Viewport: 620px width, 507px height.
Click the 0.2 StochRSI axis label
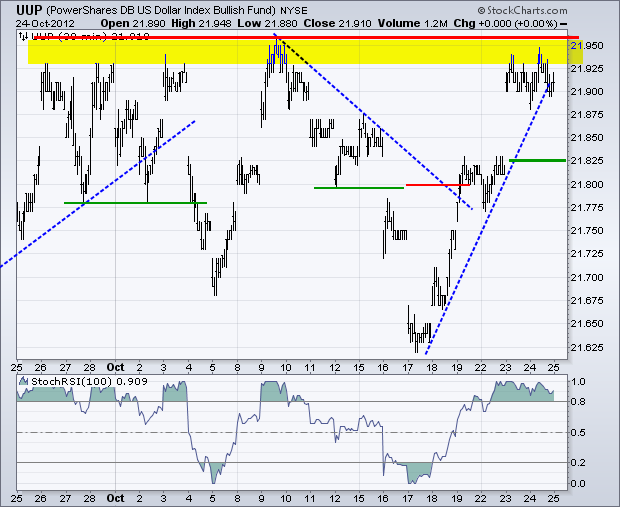(x=578, y=462)
